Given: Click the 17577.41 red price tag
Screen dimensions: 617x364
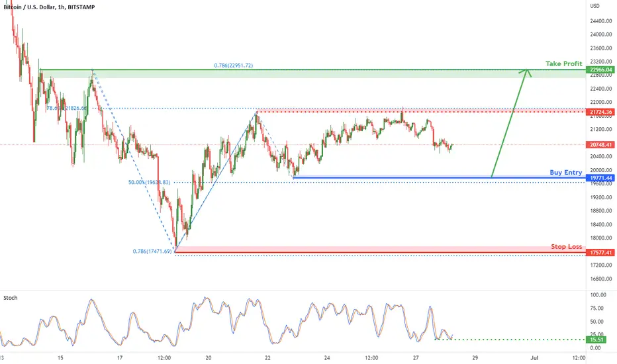Looking at the screenshot, I should pos(600,253).
